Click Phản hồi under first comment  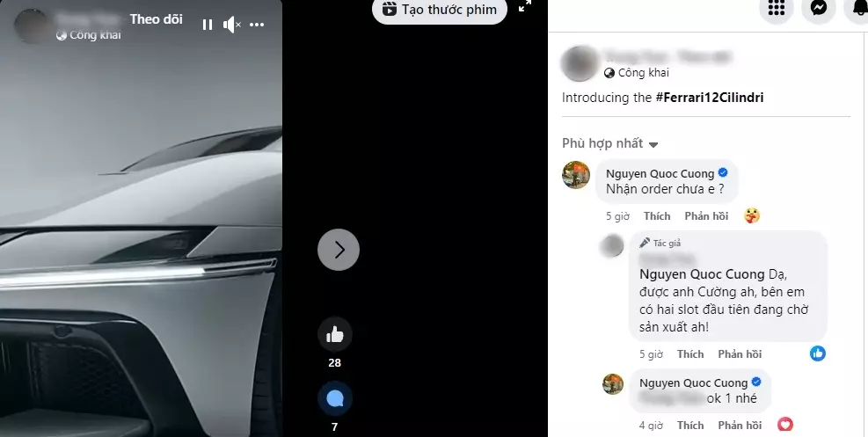coord(706,216)
